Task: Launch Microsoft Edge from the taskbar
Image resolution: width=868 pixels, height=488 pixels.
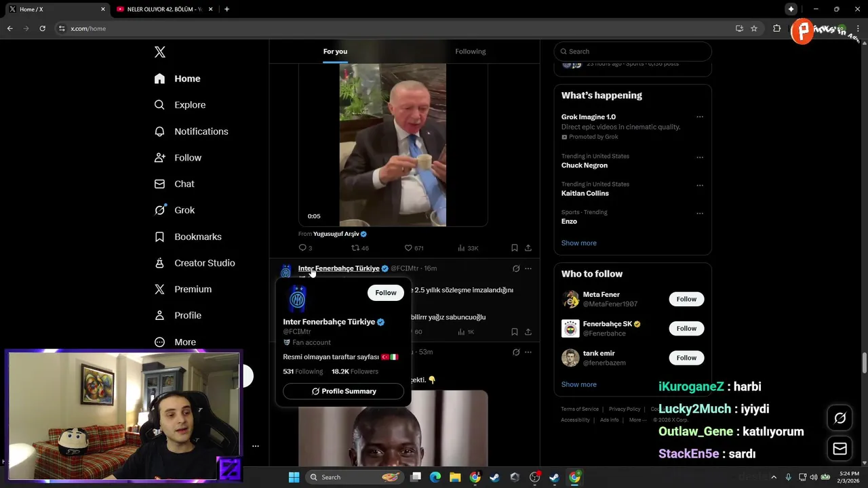Action: pyautogui.click(x=435, y=477)
